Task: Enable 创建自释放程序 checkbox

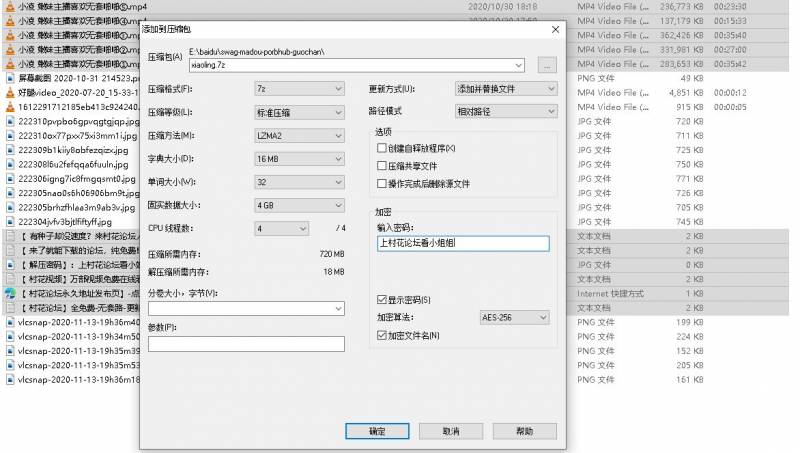Action: (x=381, y=149)
